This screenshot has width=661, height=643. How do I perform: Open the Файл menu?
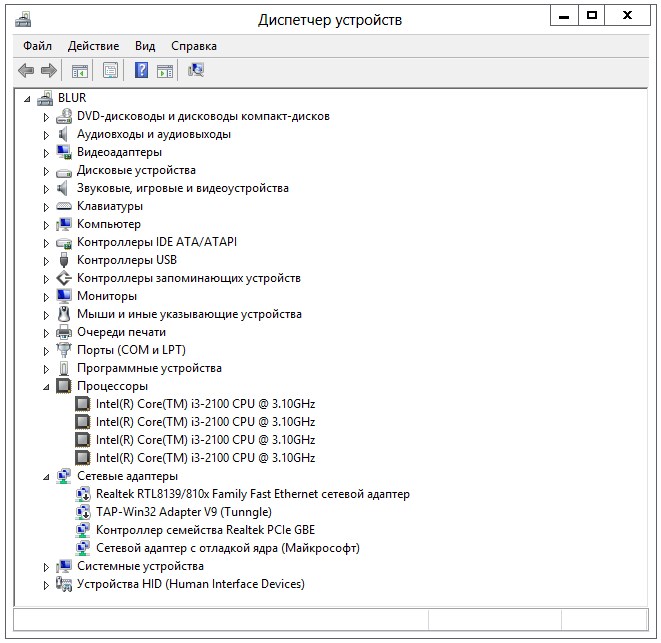coord(37,46)
